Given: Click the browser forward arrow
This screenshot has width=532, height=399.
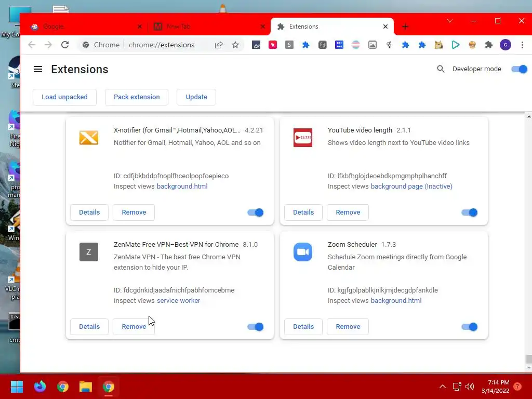Looking at the screenshot, I should (48, 45).
